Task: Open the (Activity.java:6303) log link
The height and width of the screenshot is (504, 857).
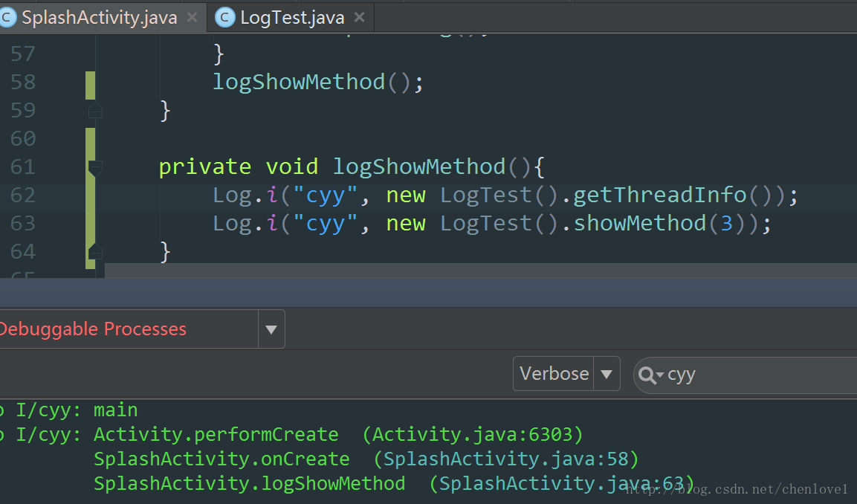Action: (473, 435)
